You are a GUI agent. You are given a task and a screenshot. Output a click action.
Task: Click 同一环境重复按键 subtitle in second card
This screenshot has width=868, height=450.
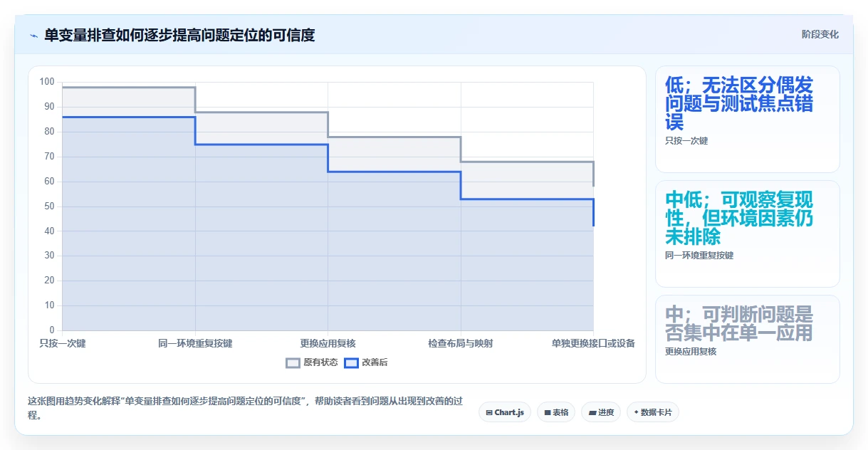click(x=699, y=256)
